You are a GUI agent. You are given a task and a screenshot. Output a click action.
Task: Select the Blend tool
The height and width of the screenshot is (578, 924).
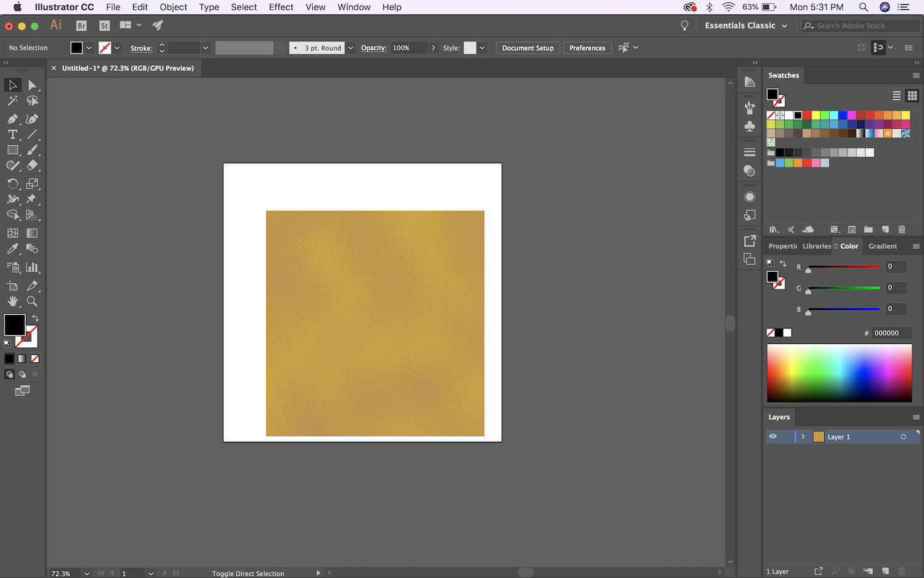(x=33, y=248)
